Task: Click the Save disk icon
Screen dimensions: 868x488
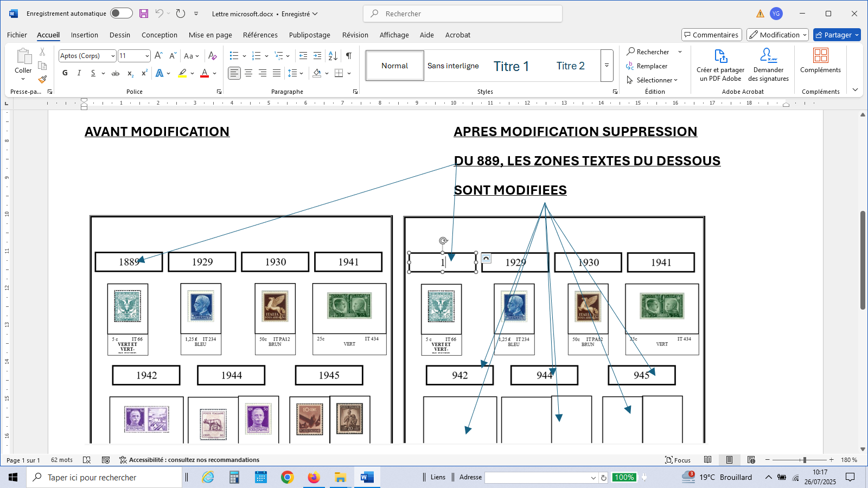Action: 144,14
